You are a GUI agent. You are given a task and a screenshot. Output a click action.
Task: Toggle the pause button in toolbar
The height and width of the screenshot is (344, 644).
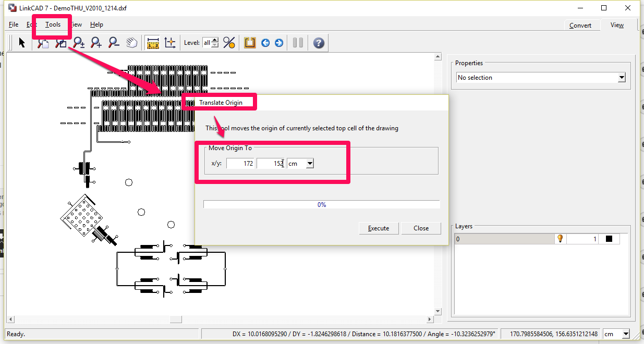coord(298,43)
